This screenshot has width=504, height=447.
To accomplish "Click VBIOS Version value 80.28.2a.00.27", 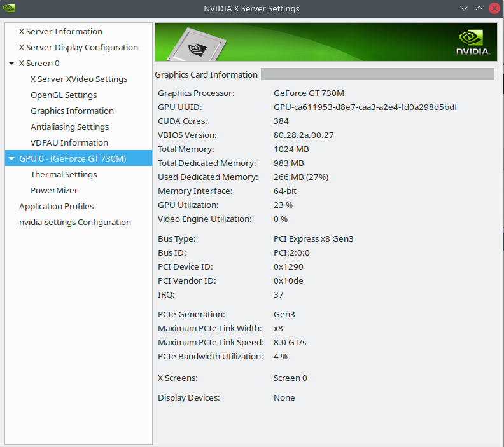I will [304, 135].
